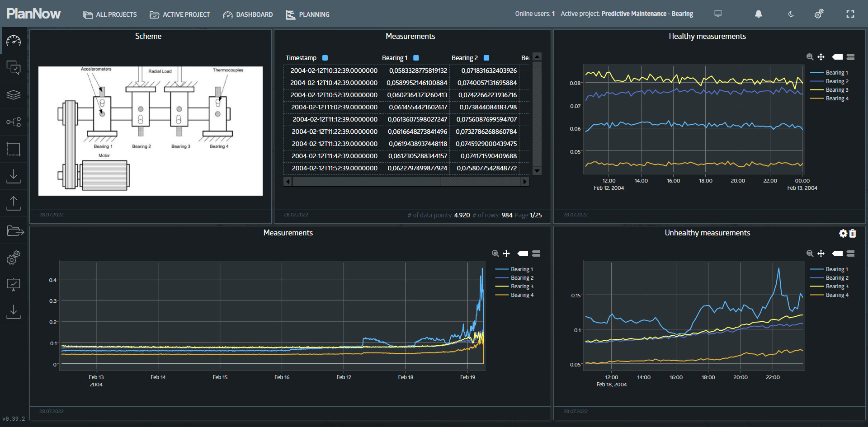Enable closest-data hover on bottom Measurements chart
The image size is (868, 427).
coord(523,253)
